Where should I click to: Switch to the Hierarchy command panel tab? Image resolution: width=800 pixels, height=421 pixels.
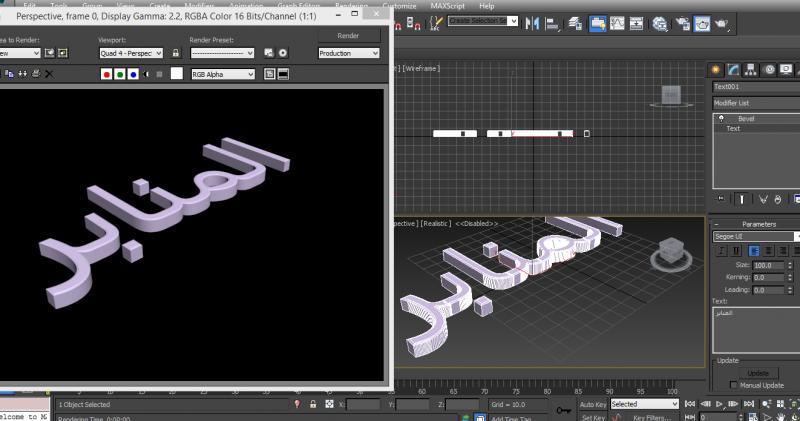point(751,70)
